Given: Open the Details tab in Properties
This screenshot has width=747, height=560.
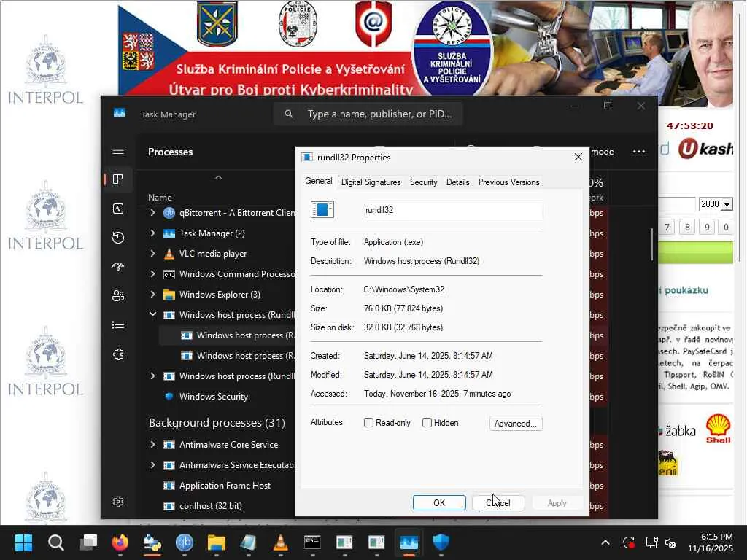Looking at the screenshot, I should [458, 182].
